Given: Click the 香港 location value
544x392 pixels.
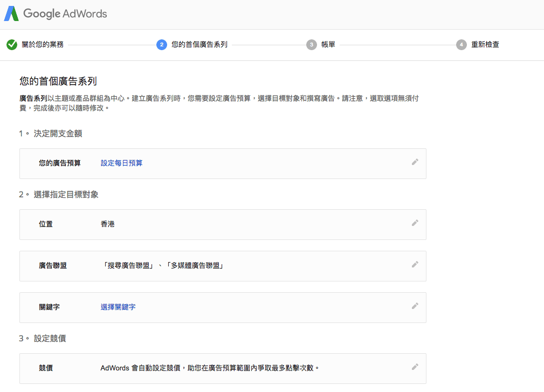Looking at the screenshot, I should 107,224.
